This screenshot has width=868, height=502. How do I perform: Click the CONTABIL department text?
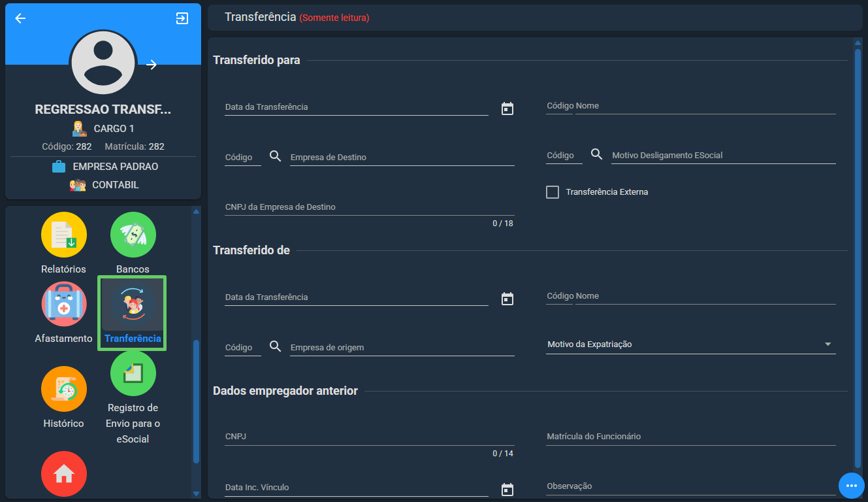pyautogui.click(x=116, y=185)
